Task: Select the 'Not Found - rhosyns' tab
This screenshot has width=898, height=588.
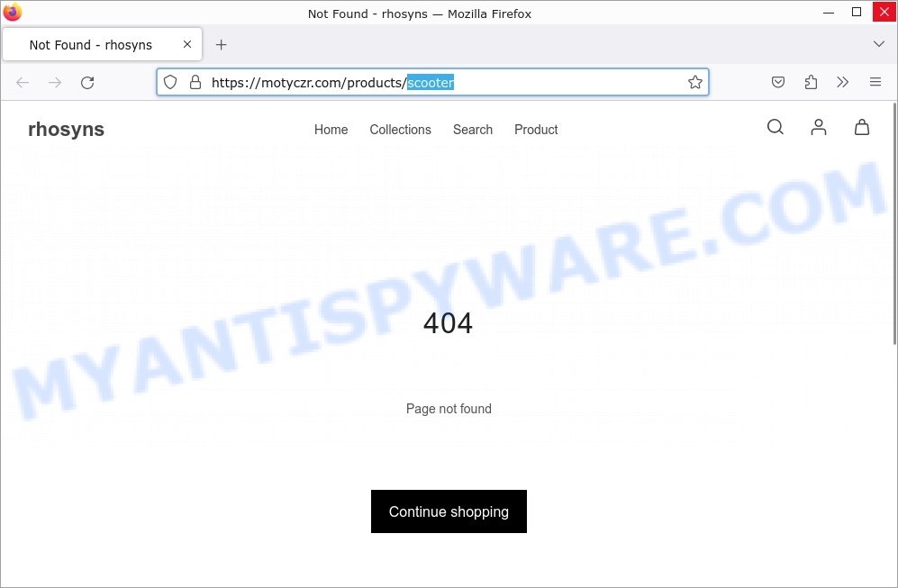Action: point(103,44)
